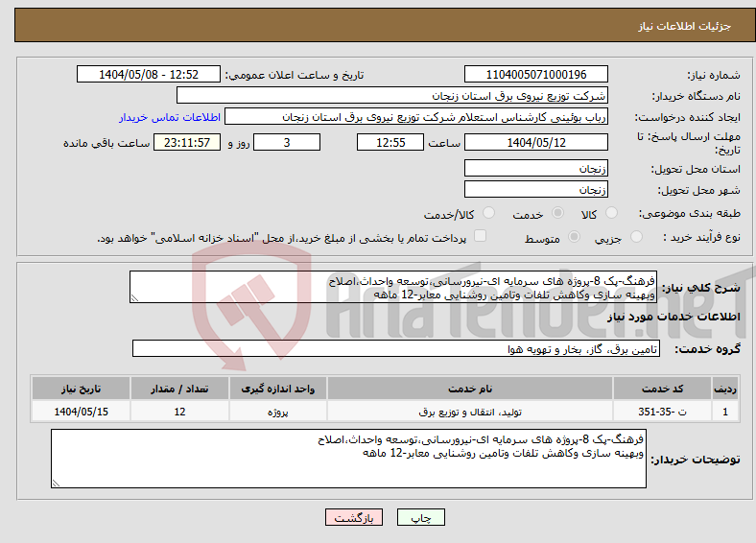Image resolution: width=756 pixels, height=543 pixels.
Task: Select the خدمت radio button
Action: pos(557,213)
